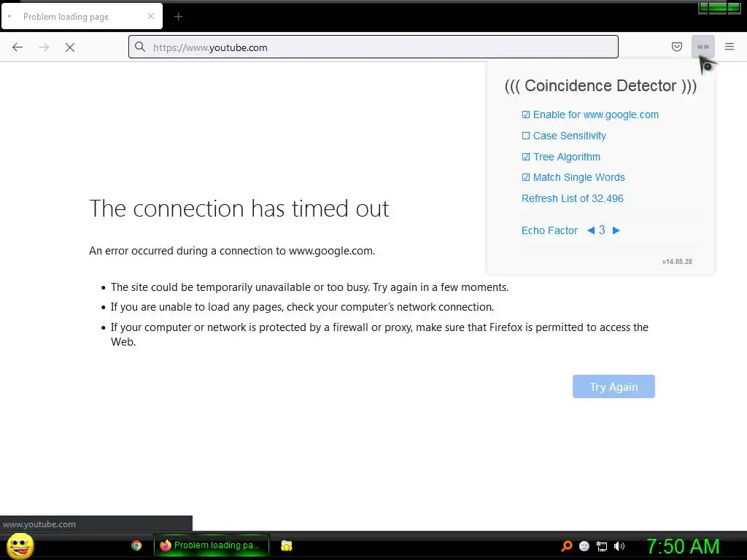Click the orange magnifier tray icon
This screenshot has width=747, height=560.
click(x=566, y=546)
